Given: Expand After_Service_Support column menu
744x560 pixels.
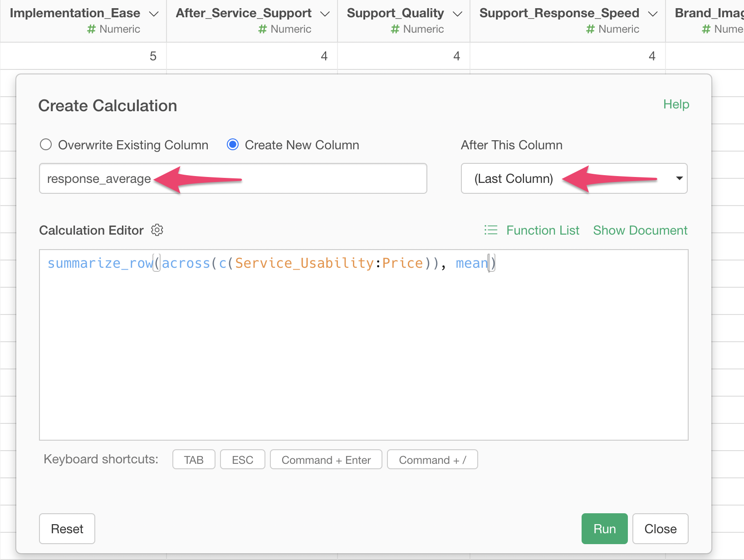Looking at the screenshot, I should (325, 14).
